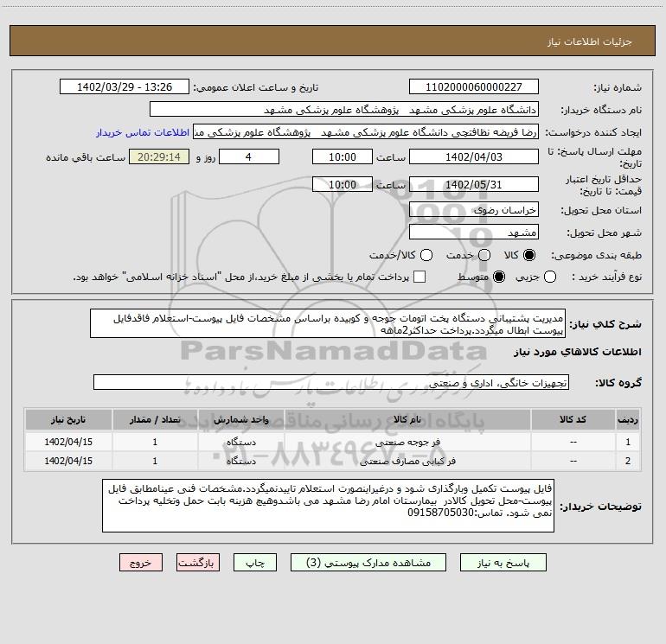Click the شماره نیاز field 1102000060000227
The width and height of the screenshot is (666, 644).
click(x=474, y=86)
